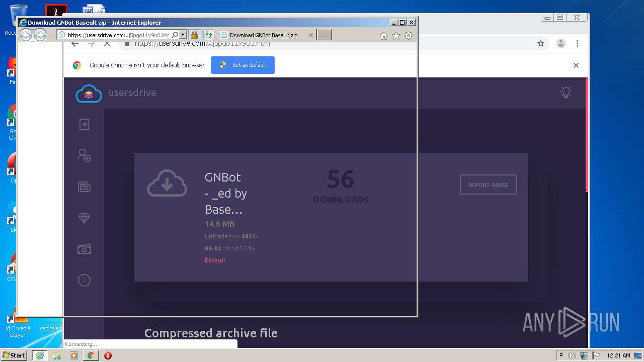Image resolution: width=644 pixels, height=362 pixels.
Task: Click the red Opera-style taskbar icon
Action: (x=108, y=355)
